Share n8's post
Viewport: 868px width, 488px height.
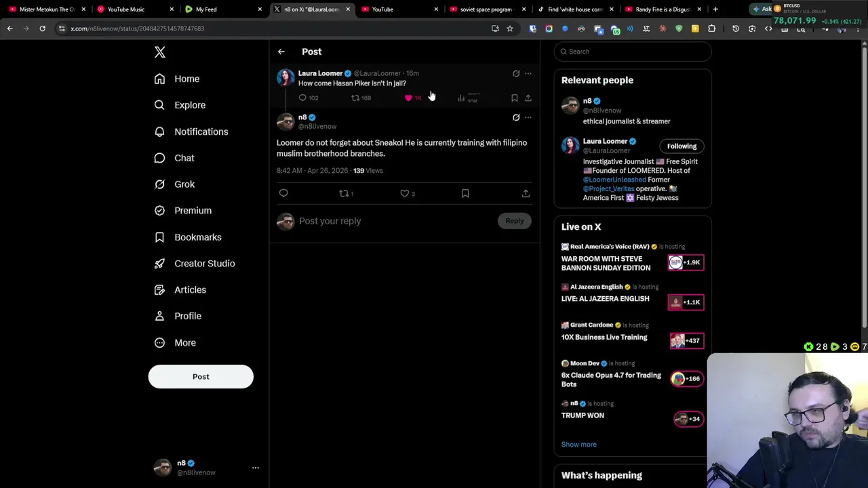coord(526,194)
